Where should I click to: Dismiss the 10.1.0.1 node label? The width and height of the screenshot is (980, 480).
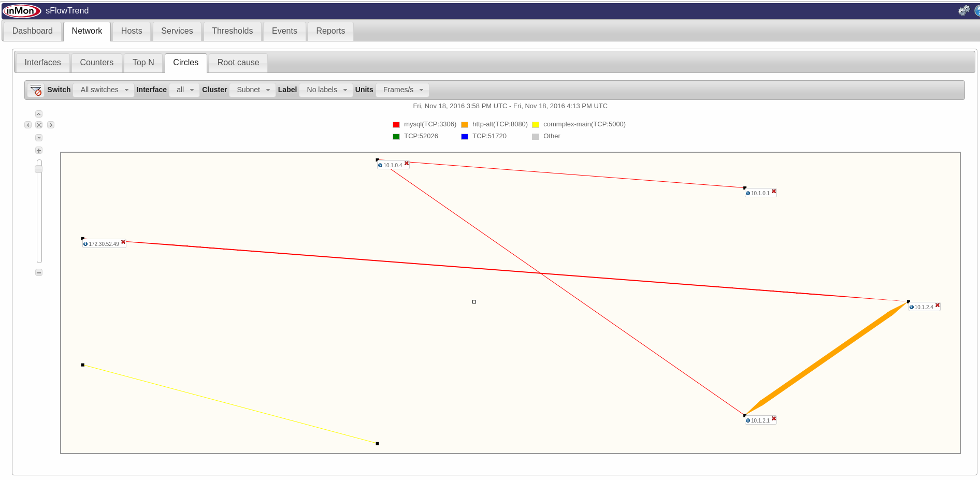click(x=774, y=191)
